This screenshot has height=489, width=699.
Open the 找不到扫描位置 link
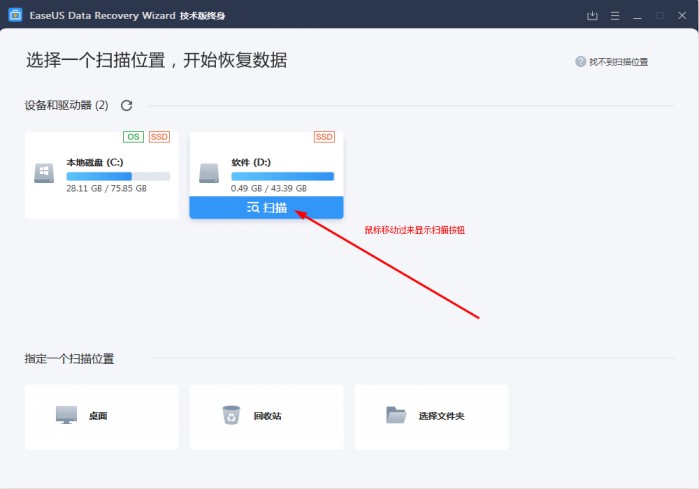click(618, 62)
